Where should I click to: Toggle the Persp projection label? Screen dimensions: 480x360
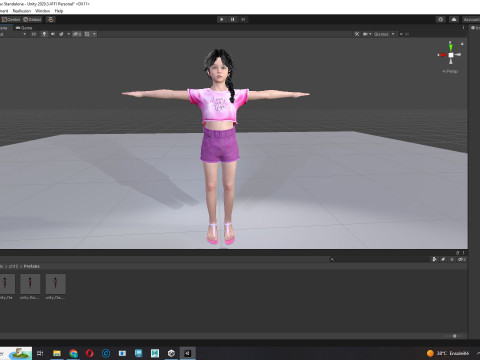click(450, 71)
